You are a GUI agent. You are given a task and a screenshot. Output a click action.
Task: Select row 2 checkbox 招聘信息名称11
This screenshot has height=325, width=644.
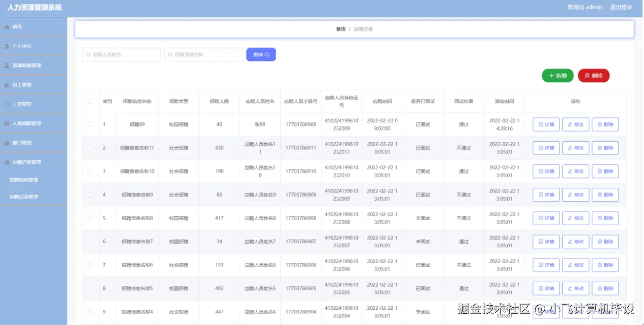point(90,148)
